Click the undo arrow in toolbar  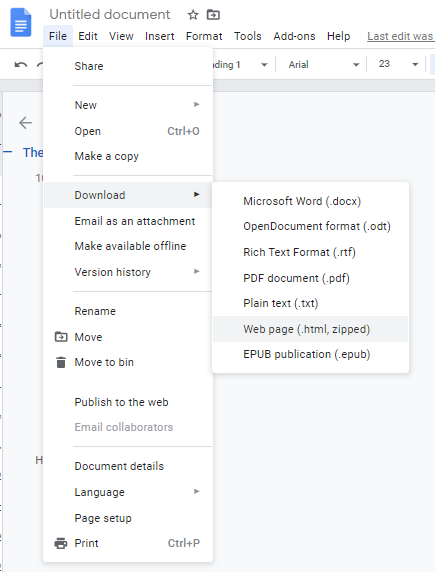click(x=21, y=65)
